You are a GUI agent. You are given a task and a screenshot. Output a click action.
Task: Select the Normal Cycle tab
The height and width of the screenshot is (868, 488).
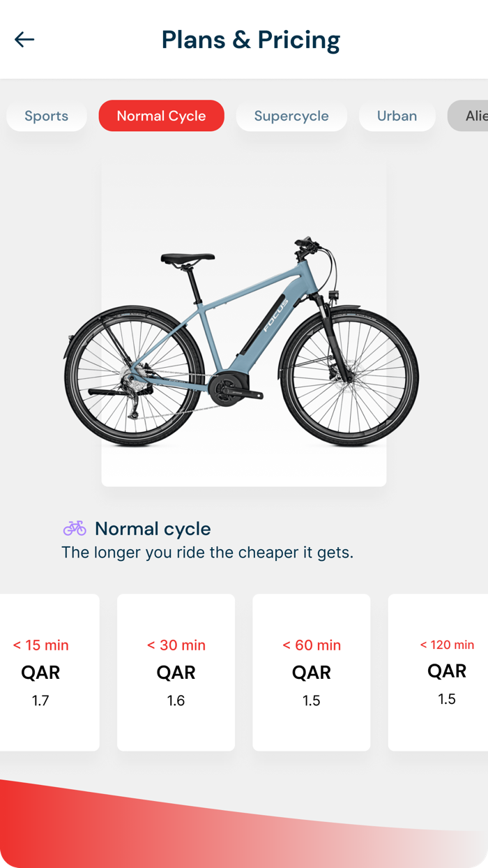(x=161, y=116)
